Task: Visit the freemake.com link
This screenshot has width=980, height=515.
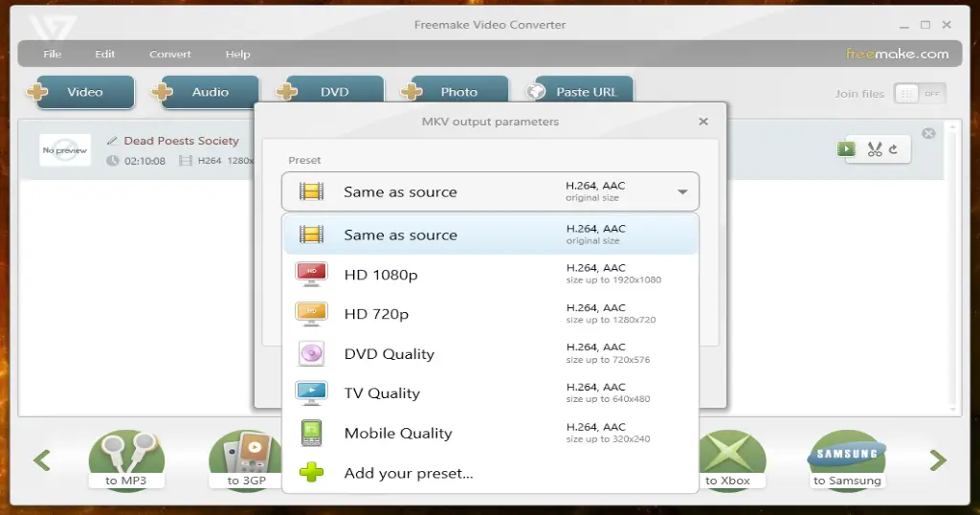Action: click(x=897, y=54)
